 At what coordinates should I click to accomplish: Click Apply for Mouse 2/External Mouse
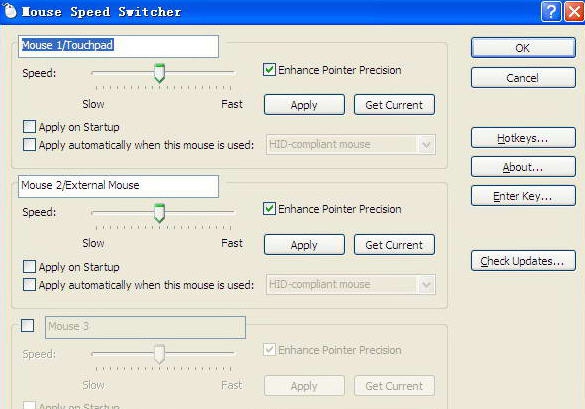304,245
